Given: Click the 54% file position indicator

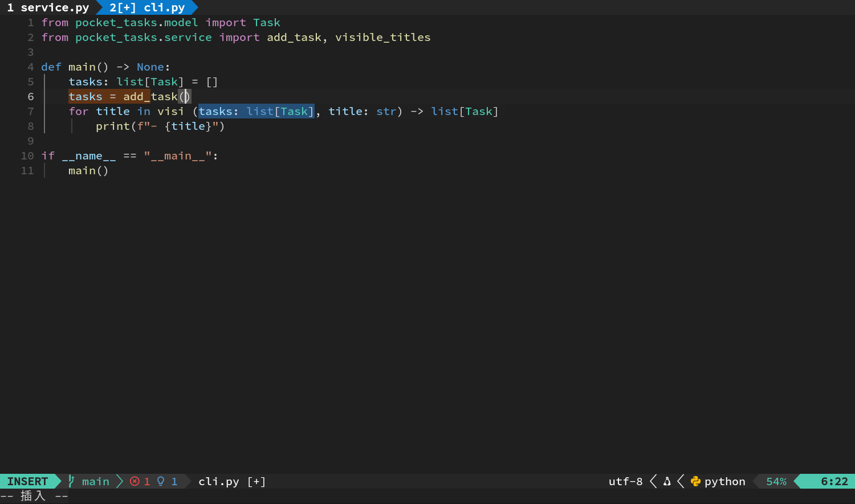Looking at the screenshot, I should [776, 481].
